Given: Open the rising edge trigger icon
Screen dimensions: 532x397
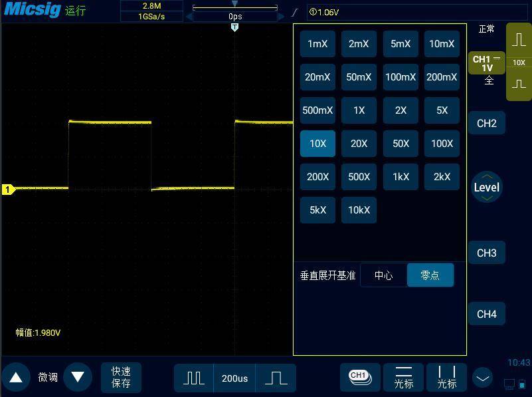Looking at the screenshot, I should pos(294,13).
